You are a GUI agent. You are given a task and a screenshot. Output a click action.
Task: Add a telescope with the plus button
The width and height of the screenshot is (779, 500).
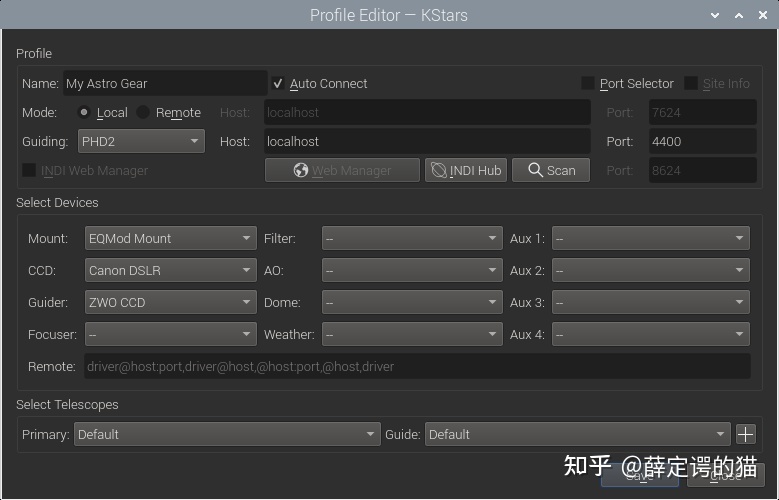coord(746,434)
